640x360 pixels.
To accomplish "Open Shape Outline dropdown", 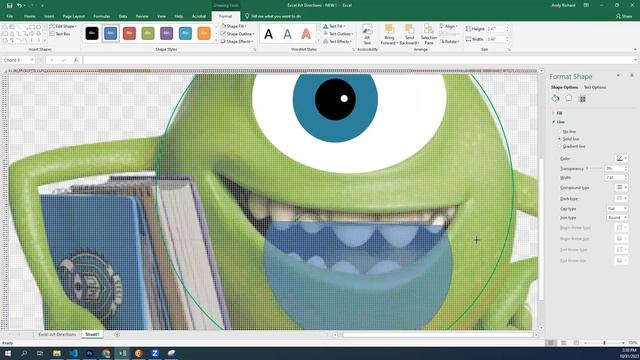I will [238, 34].
